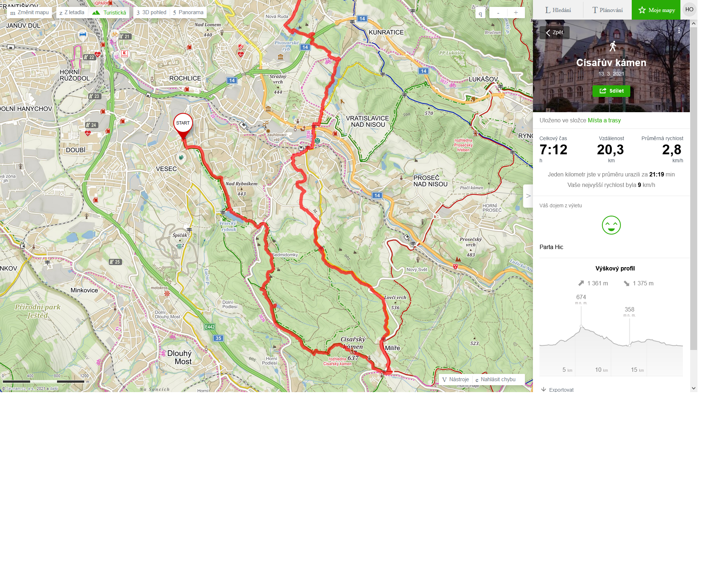
Task: Open the Místa a trasy folder link
Action: tap(604, 120)
